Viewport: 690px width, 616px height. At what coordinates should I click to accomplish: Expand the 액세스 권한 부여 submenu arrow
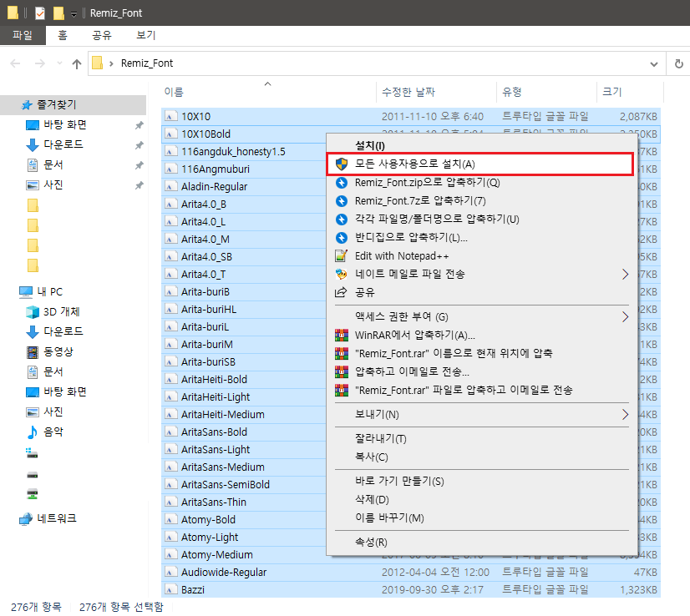click(625, 316)
